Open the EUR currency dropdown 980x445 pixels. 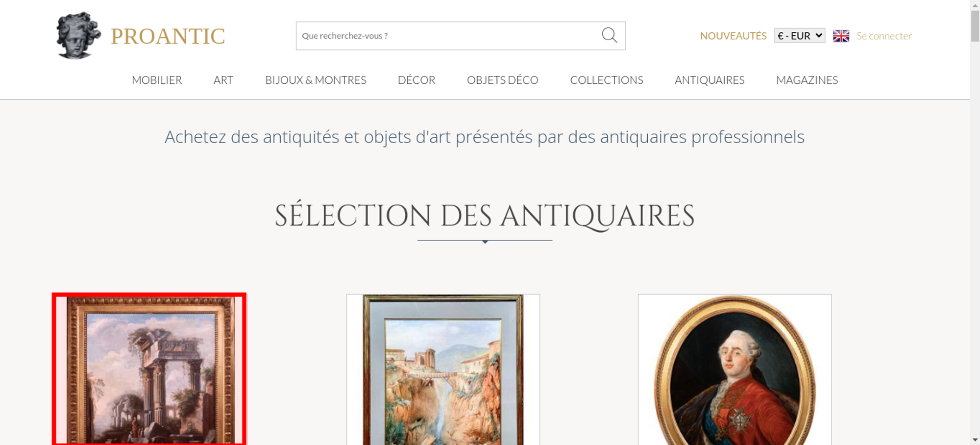tap(800, 36)
